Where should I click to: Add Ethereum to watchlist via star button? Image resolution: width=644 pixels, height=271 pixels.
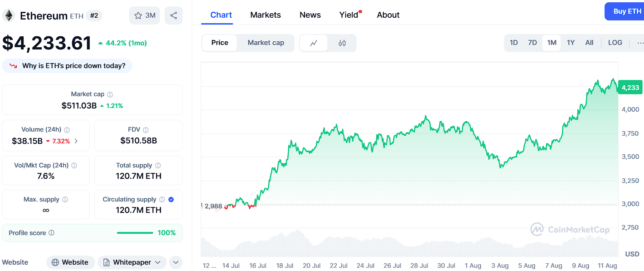coord(145,15)
